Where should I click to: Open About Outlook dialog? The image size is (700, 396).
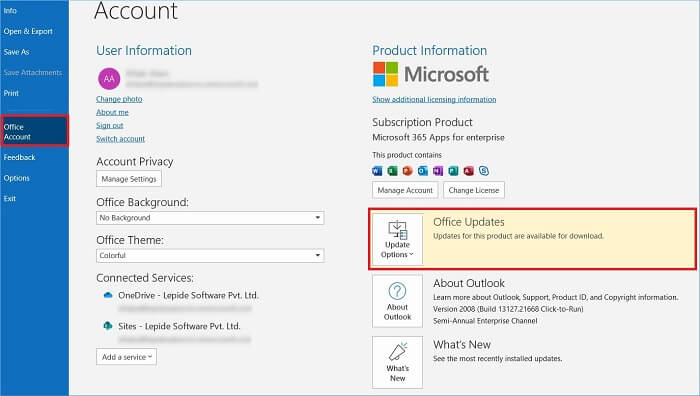click(x=397, y=301)
